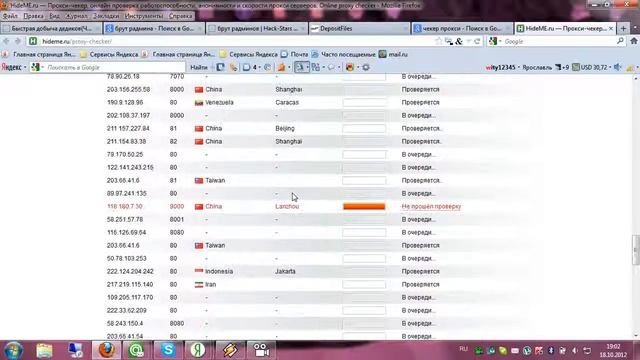Viewport: 640px width, 360px height.
Task: Switch to the Быстрая добыча дедиков tab
Action: (x=51, y=29)
